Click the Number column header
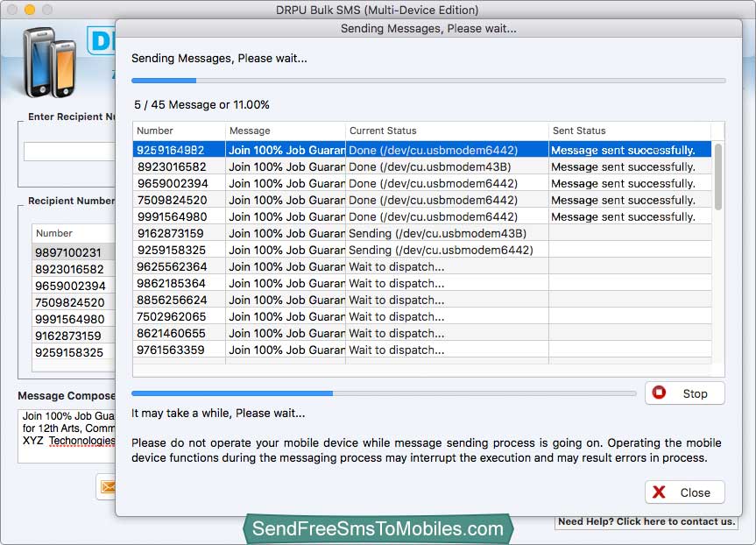Screen dimensions: 756x545 point(179,131)
